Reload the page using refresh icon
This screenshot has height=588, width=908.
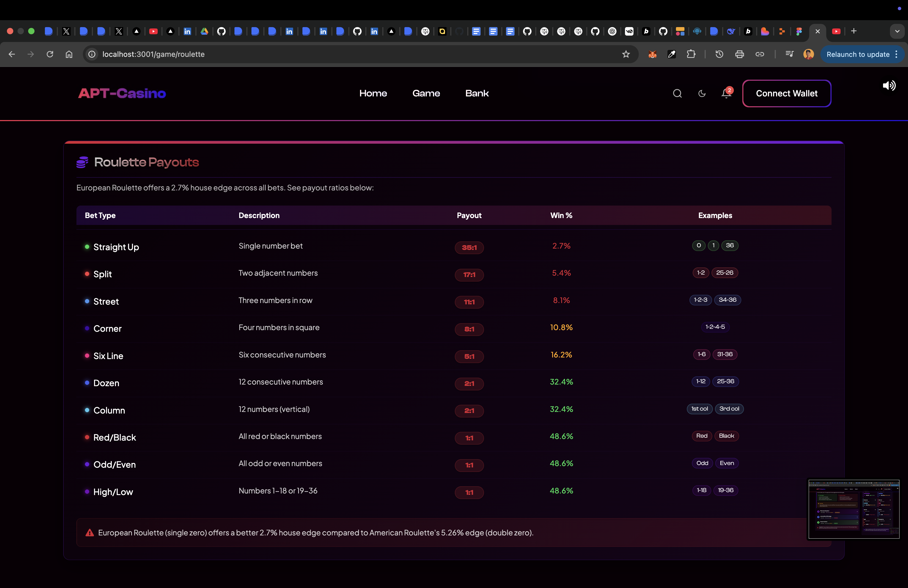[x=50, y=54]
